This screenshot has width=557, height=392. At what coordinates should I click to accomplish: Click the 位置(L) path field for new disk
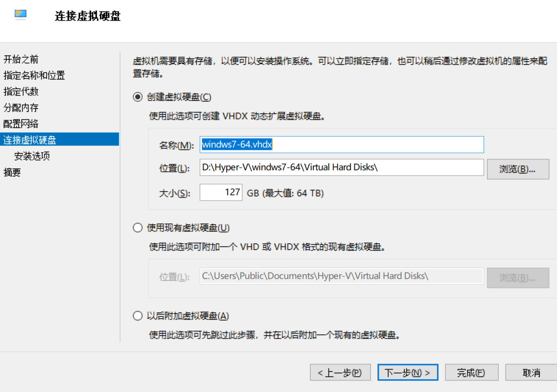342,167
